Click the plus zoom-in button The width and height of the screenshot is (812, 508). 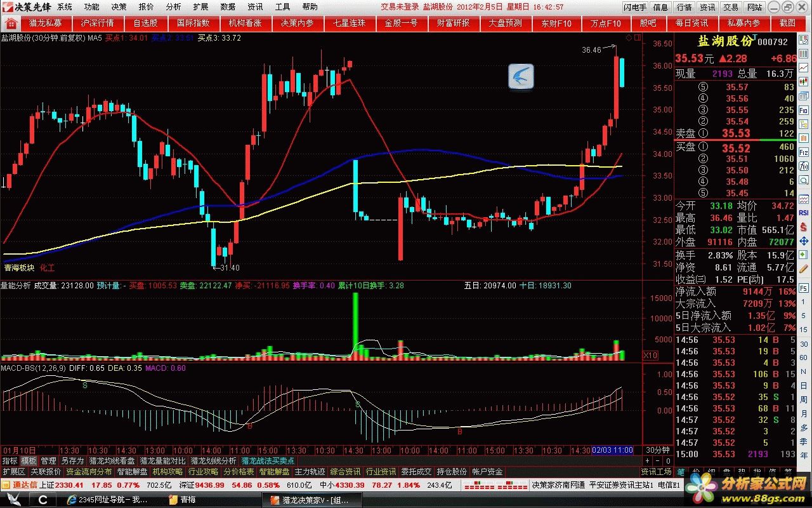click(647, 461)
